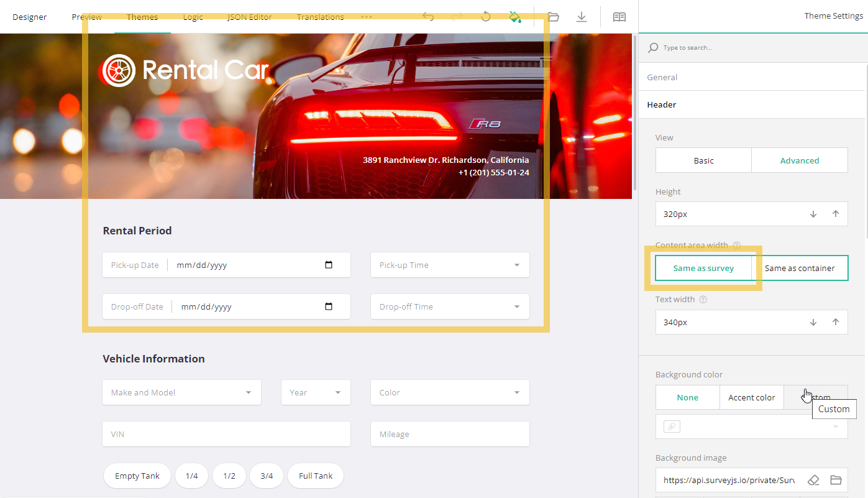Screen dimensions: 868x498
Task: Select Accent color as background color
Action: [x=751, y=397]
